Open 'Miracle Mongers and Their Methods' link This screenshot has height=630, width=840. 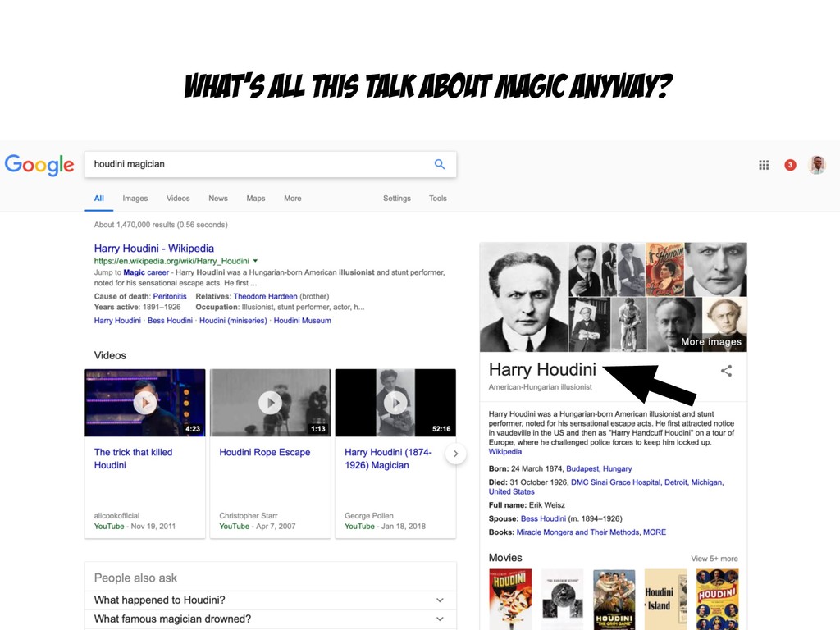[x=577, y=532]
